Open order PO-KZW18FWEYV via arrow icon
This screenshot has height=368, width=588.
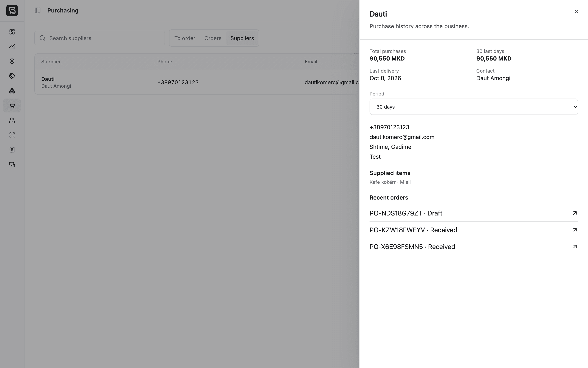pos(575,230)
